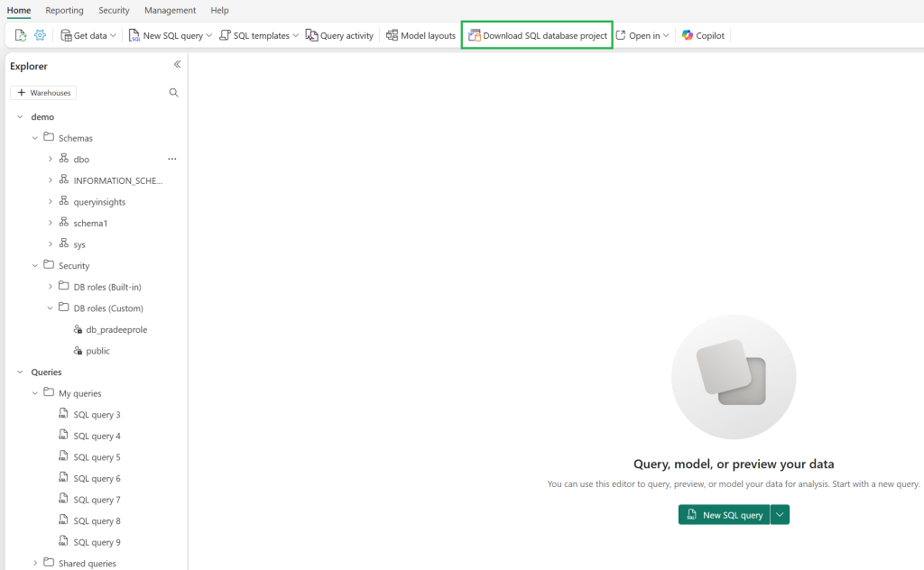Image resolution: width=924 pixels, height=570 pixels.
Task: Click the Explorer search icon
Action: click(x=173, y=93)
